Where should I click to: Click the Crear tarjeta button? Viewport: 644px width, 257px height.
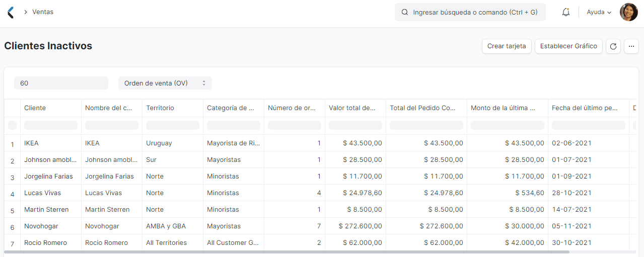507,46
